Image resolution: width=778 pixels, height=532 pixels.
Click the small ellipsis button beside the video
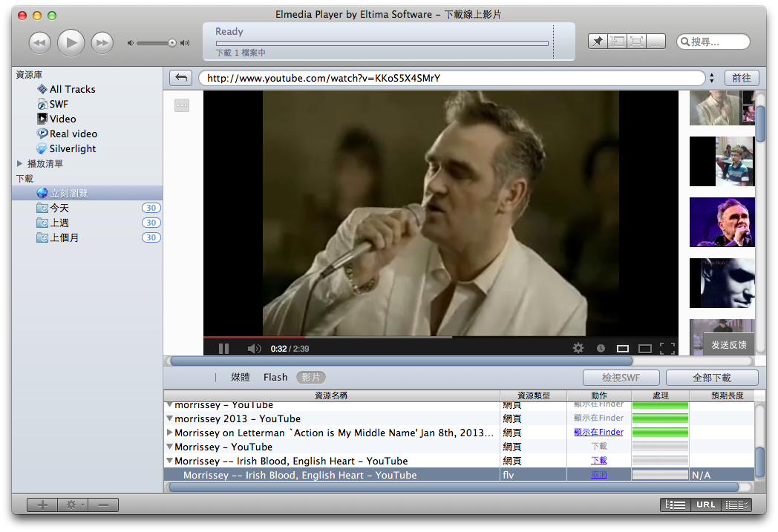click(x=182, y=105)
